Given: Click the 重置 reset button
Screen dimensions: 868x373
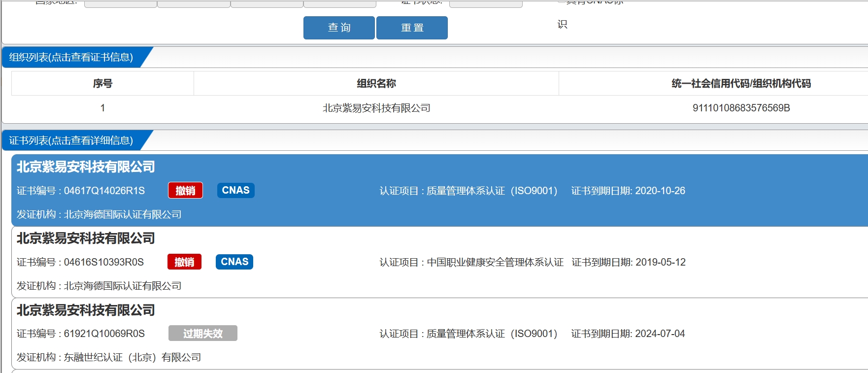Looking at the screenshot, I should click(x=412, y=28).
